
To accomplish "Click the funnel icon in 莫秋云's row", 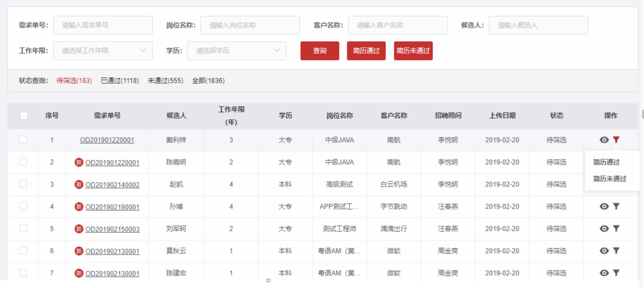I will coord(616,251).
